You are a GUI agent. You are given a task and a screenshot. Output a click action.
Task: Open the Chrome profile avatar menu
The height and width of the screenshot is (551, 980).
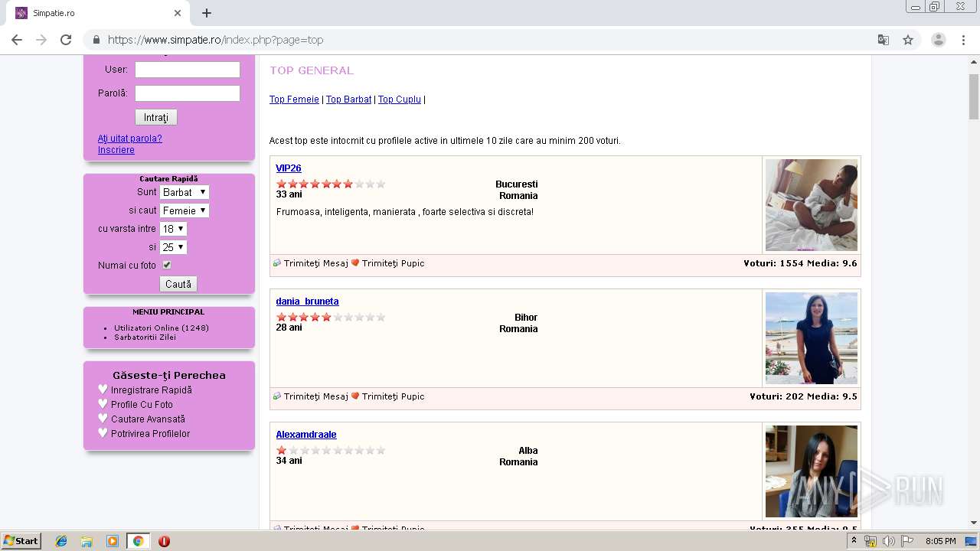938,40
